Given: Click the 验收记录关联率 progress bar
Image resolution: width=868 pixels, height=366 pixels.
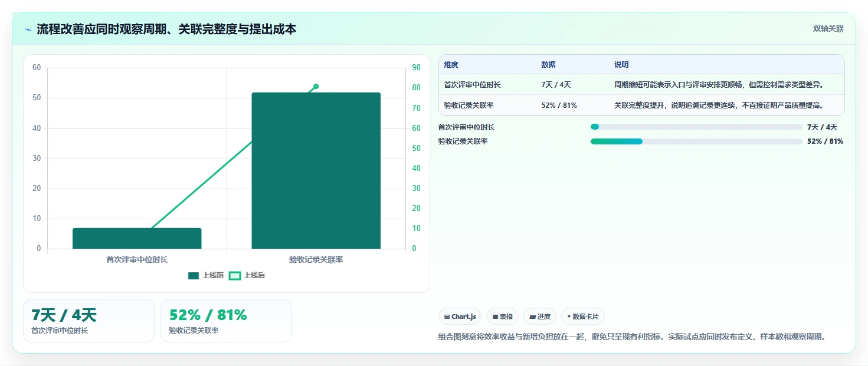Looking at the screenshot, I should pos(696,141).
